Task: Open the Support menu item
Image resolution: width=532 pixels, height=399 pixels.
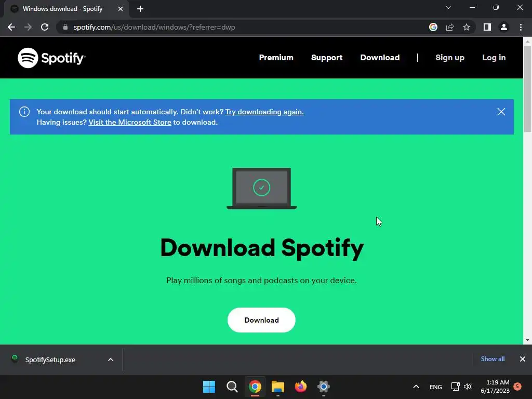Action: pyautogui.click(x=327, y=58)
